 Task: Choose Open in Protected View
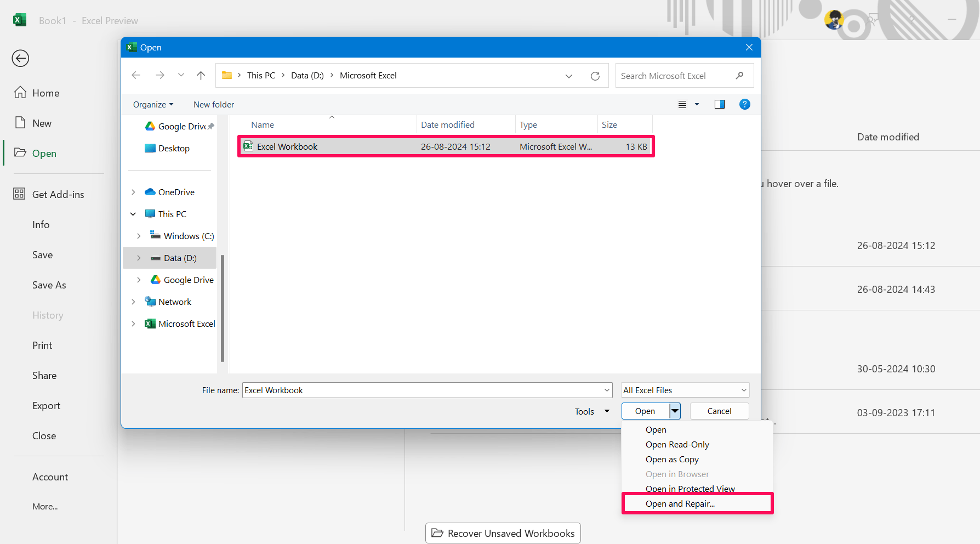[690, 488]
